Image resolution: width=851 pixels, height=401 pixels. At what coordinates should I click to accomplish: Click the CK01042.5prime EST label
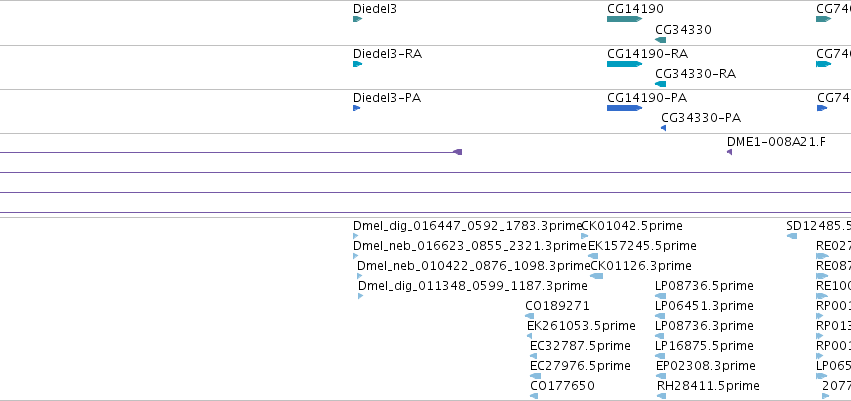(632, 226)
